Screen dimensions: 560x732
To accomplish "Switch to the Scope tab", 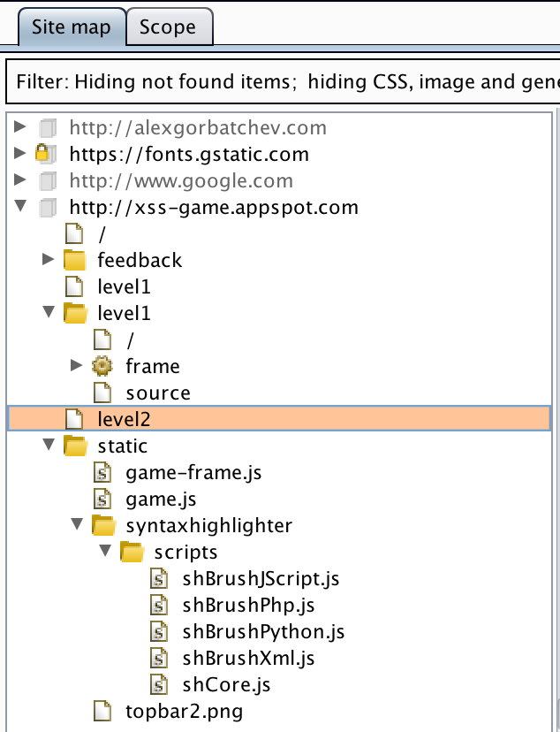I will tap(168, 27).
